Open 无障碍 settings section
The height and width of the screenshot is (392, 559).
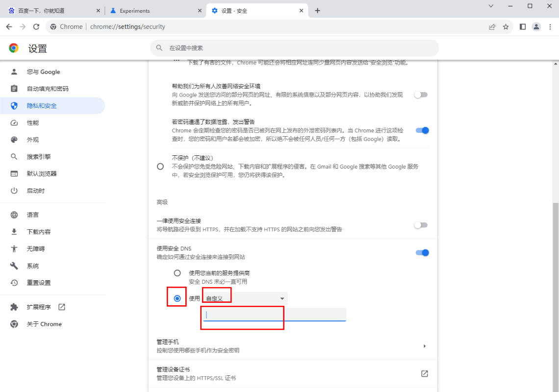[x=53, y=249]
